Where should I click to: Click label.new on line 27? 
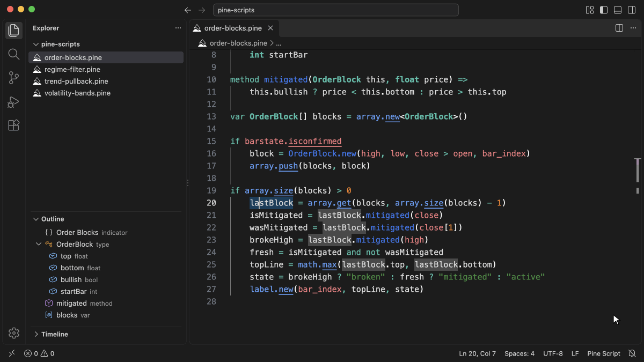point(272,289)
